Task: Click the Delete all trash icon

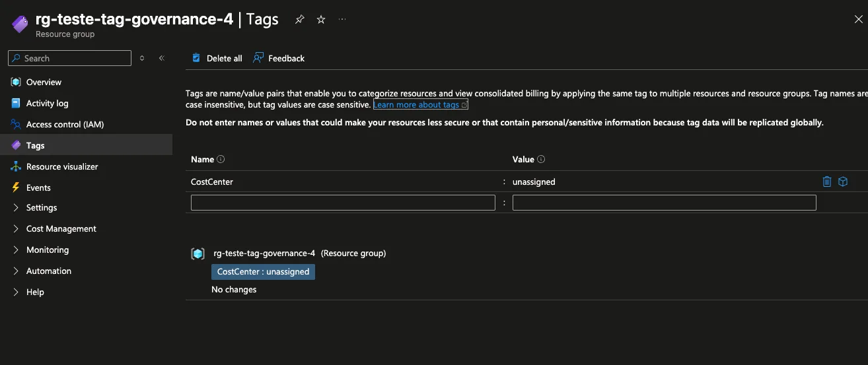Action: [x=196, y=58]
